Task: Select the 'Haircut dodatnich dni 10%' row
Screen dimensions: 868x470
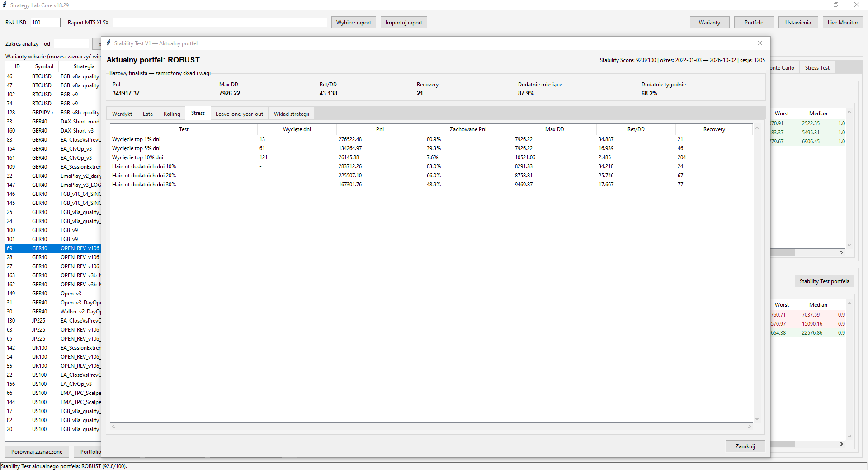Action: tap(431, 166)
